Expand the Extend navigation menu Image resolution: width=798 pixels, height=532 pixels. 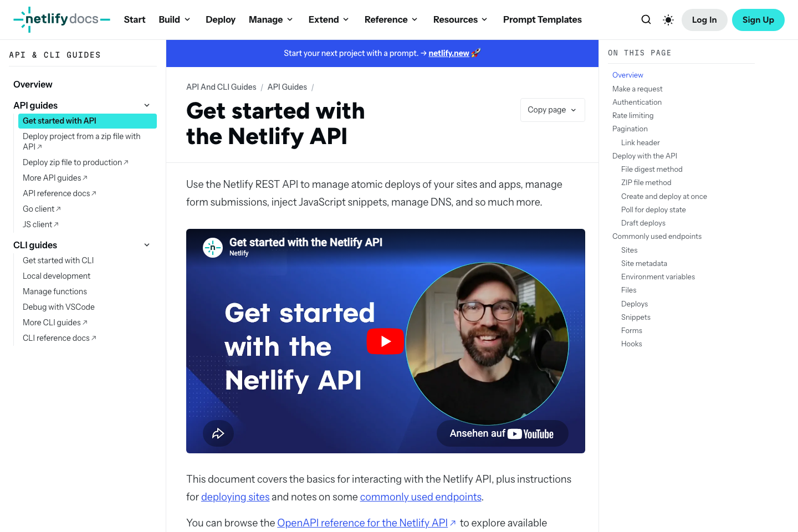pos(328,19)
